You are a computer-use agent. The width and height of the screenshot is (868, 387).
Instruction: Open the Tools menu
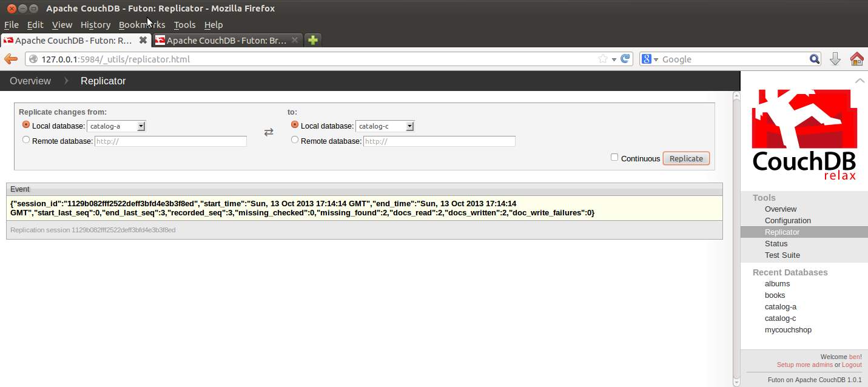click(x=184, y=25)
